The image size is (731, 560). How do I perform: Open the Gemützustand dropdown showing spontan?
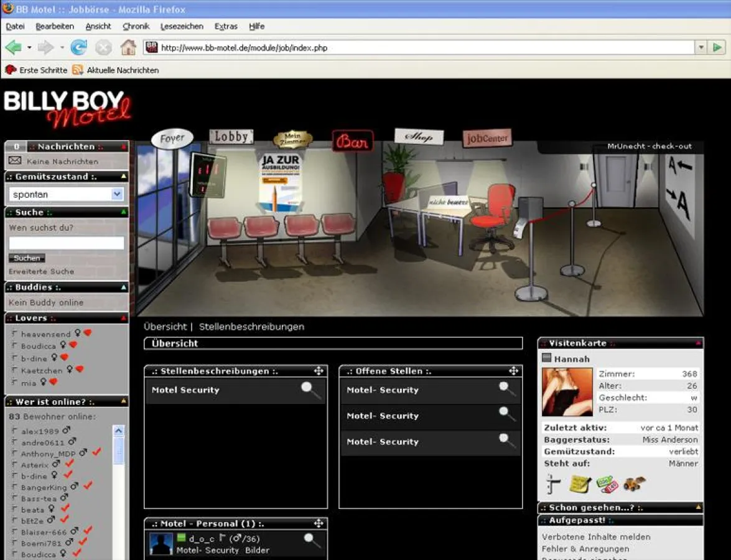tap(66, 194)
